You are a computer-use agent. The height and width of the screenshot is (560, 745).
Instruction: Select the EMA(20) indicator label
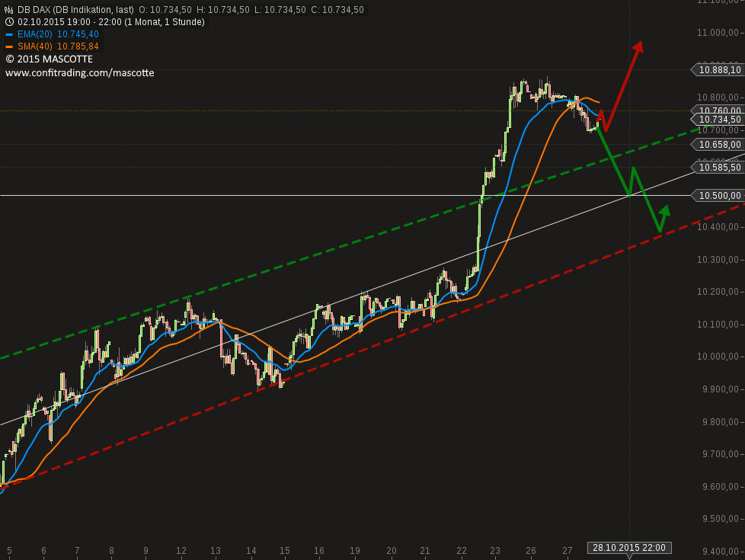tap(35, 34)
